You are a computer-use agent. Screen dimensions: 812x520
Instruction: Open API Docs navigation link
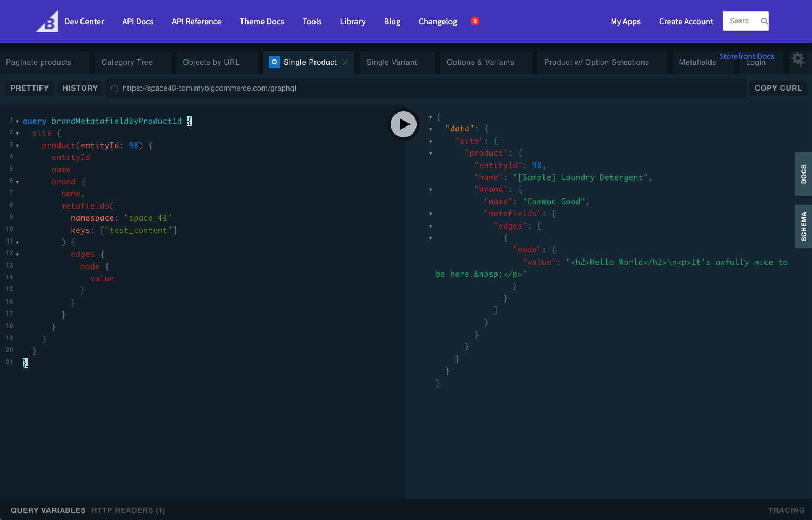(138, 22)
